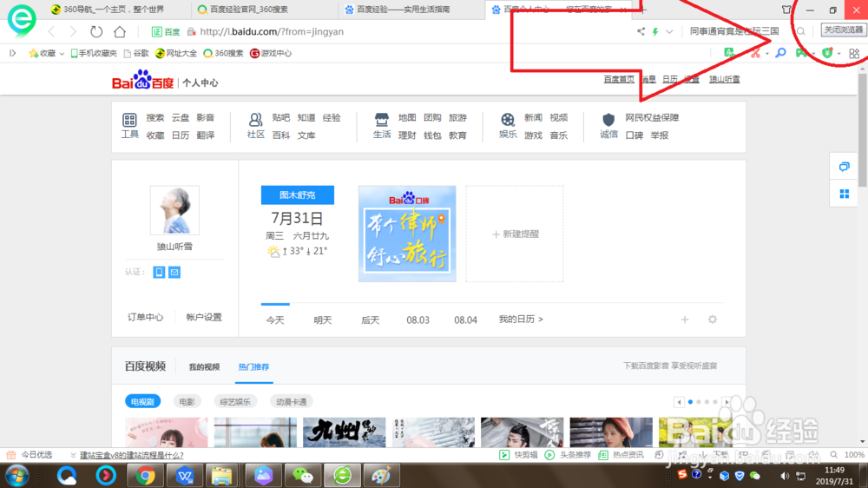Select the 08.03 date tab
Image resolution: width=868 pixels, height=488 pixels.
point(418,320)
